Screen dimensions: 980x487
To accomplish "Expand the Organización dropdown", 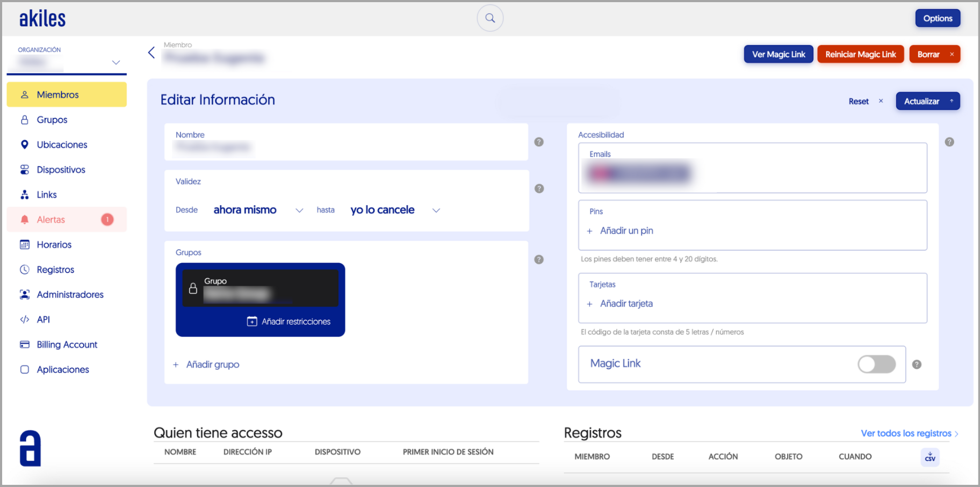I will coord(116,62).
